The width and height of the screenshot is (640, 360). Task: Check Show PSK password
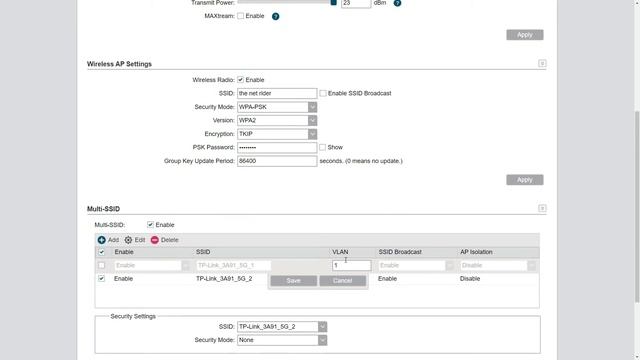click(322, 147)
